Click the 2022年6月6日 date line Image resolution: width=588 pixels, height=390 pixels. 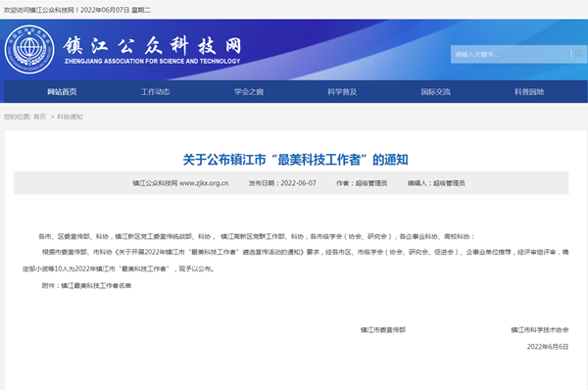(x=548, y=347)
